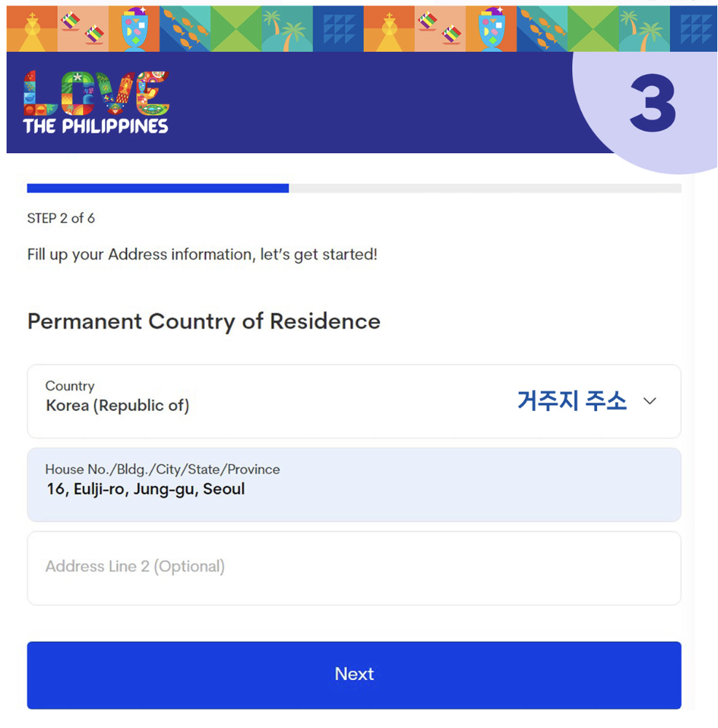Screen dimensions: 718x728
Task: Click into Address Line 2 (Optional) field
Action: (x=354, y=568)
